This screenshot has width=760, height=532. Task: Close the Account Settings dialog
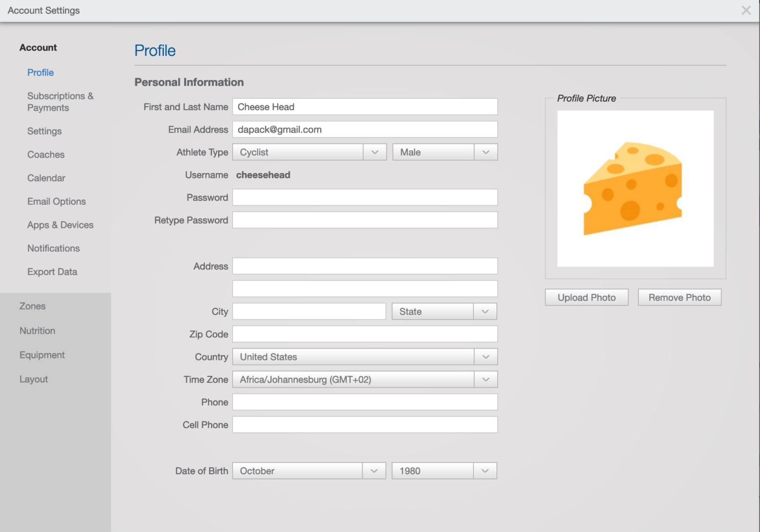tap(746, 10)
